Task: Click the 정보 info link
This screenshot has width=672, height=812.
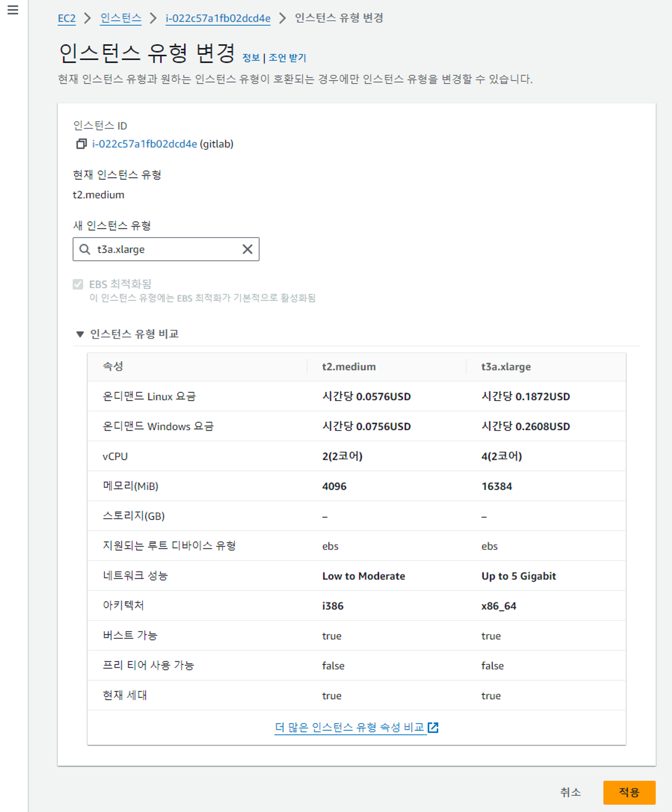Action: coord(251,58)
